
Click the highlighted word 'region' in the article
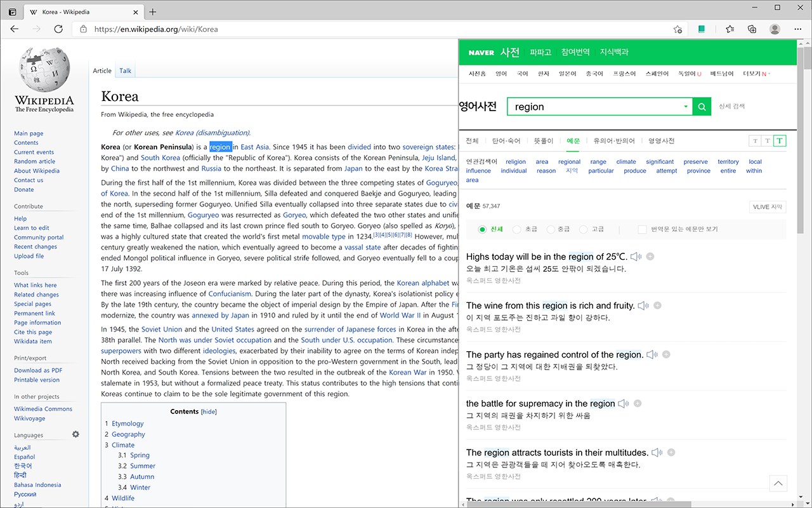click(x=220, y=147)
